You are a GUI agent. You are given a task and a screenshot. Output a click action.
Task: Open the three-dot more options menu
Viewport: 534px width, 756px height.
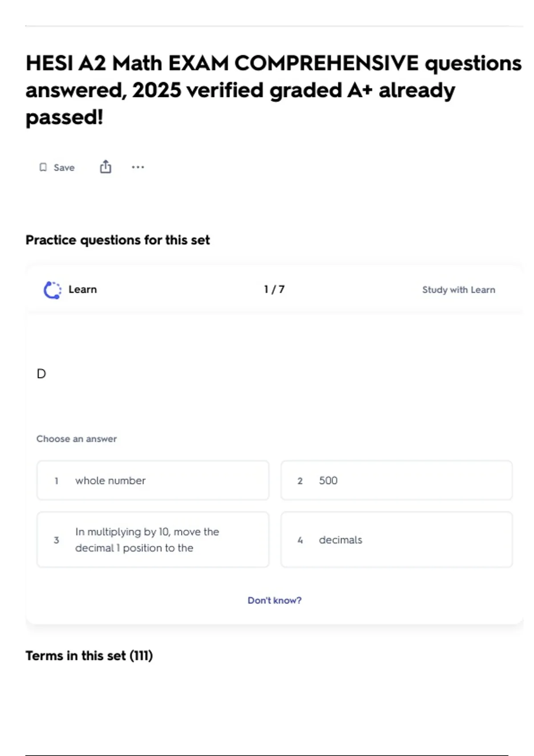coord(138,167)
